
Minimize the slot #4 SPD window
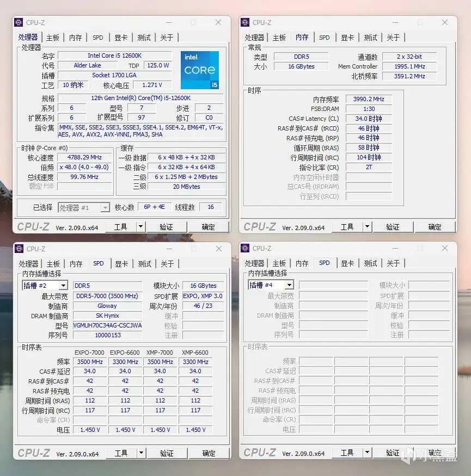point(395,248)
